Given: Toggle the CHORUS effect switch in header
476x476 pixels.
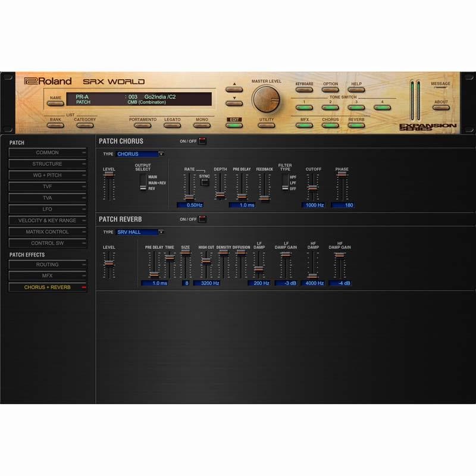Looking at the screenshot, I should [x=330, y=126].
